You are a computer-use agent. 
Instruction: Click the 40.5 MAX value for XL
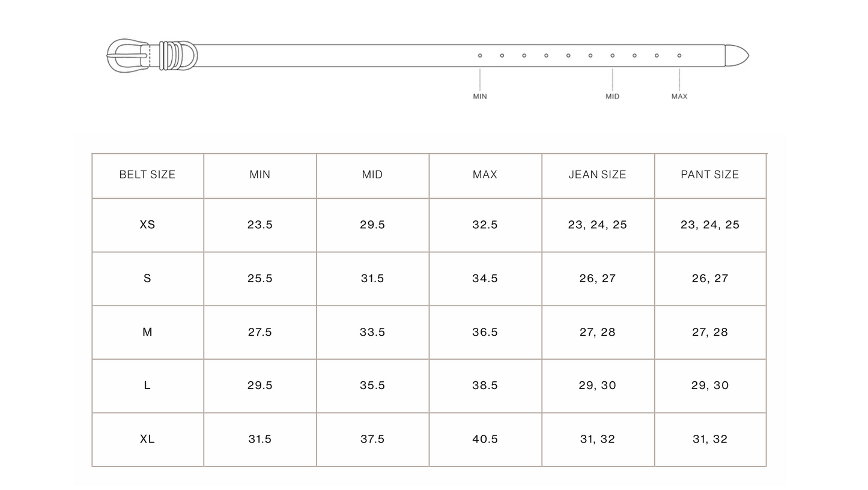tap(485, 439)
